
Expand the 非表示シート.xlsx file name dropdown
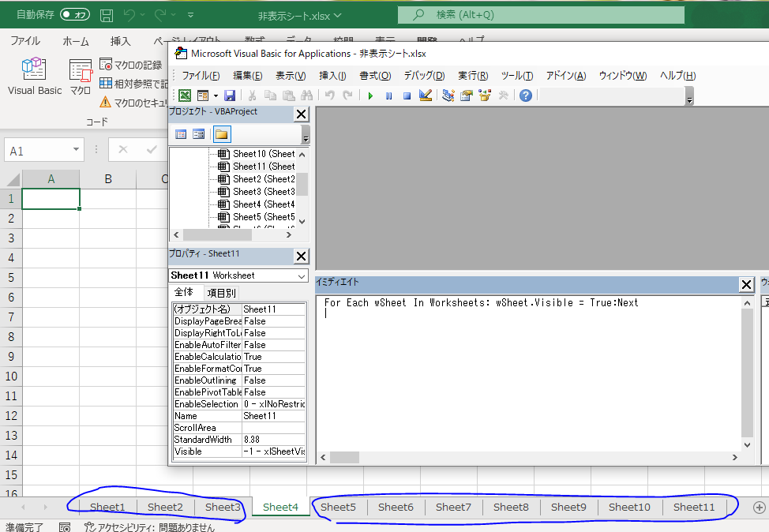point(338,15)
